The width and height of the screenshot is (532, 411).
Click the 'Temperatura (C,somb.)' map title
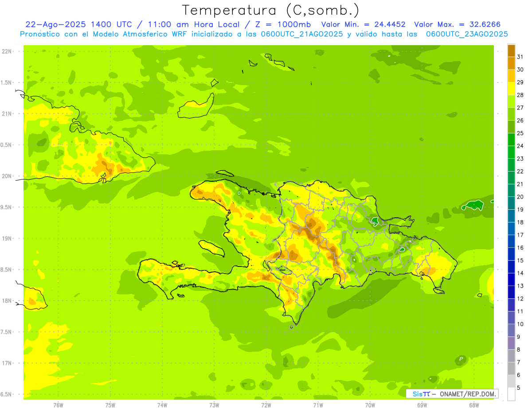coord(270,11)
